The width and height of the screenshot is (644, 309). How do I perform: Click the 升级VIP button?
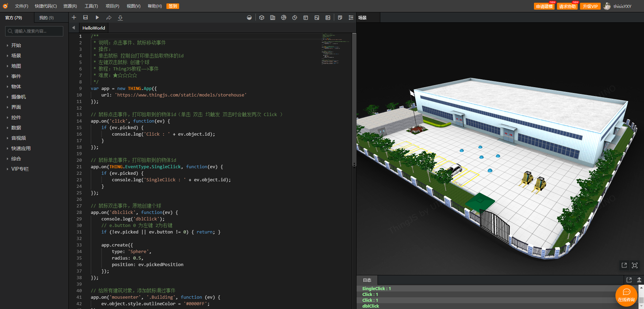[x=590, y=6]
